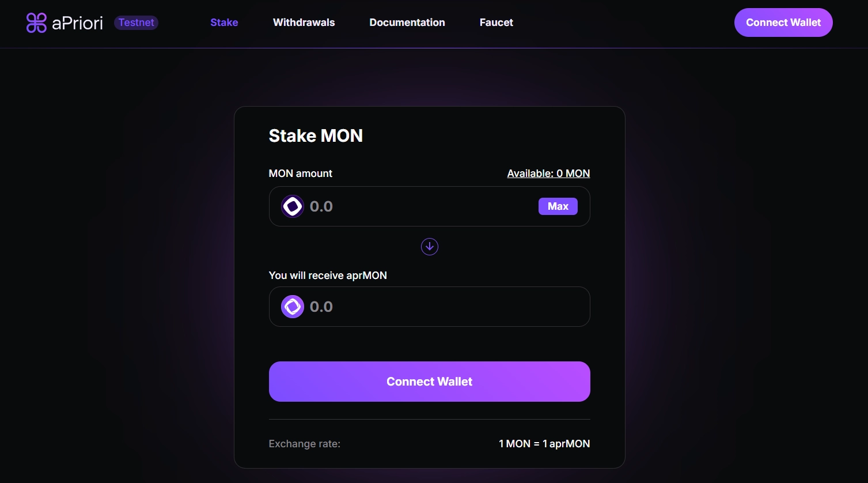Open the Available: 0 MON link
This screenshot has width=868, height=483.
coord(548,173)
